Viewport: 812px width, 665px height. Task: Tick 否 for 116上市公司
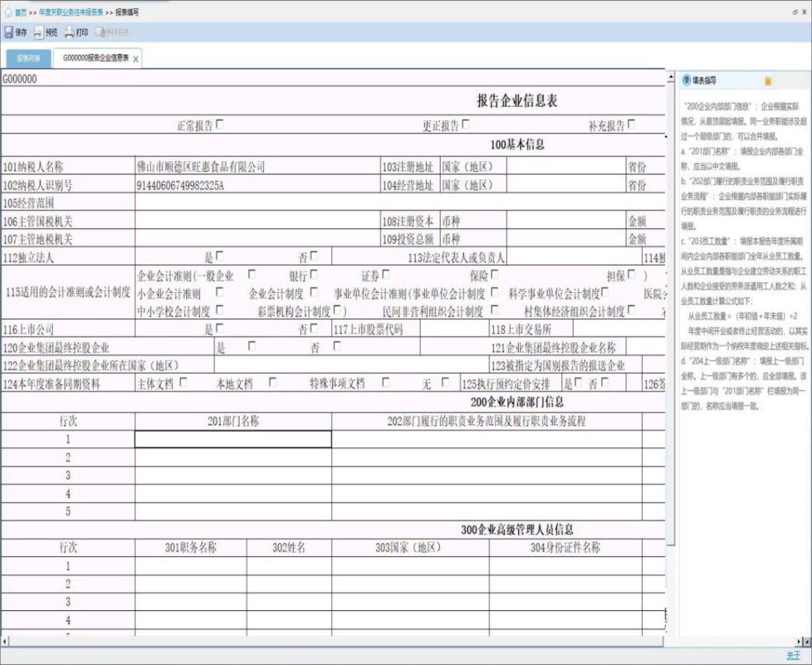tap(314, 328)
